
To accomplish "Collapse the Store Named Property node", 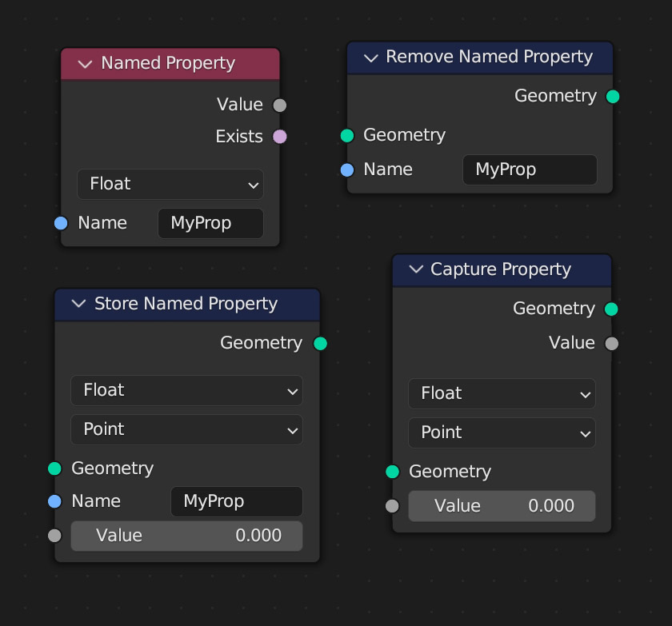I will pos(79,304).
